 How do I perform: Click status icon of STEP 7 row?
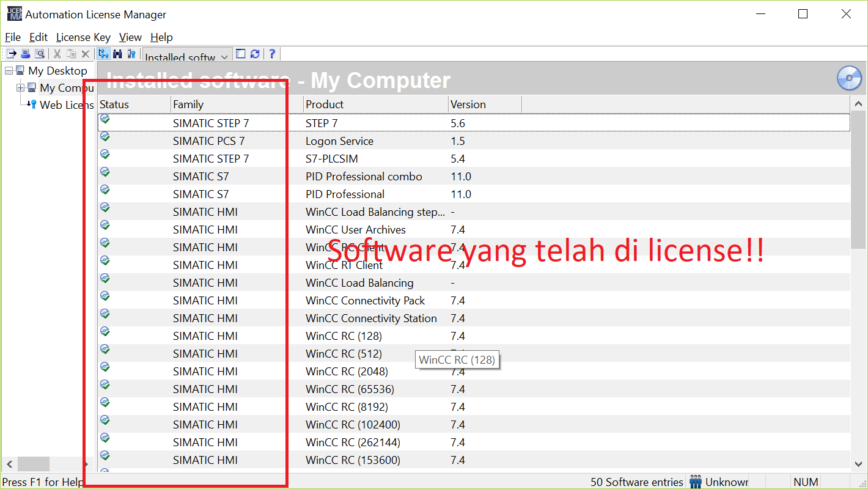tap(105, 119)
